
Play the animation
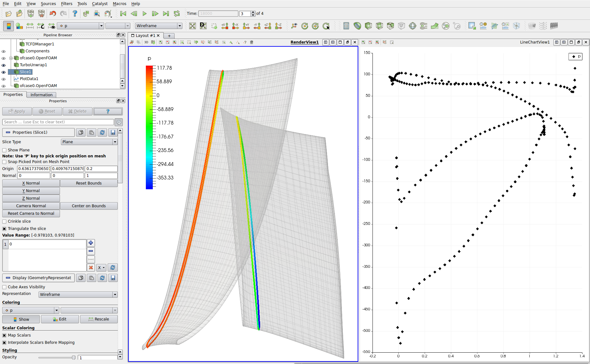[145, 14]
